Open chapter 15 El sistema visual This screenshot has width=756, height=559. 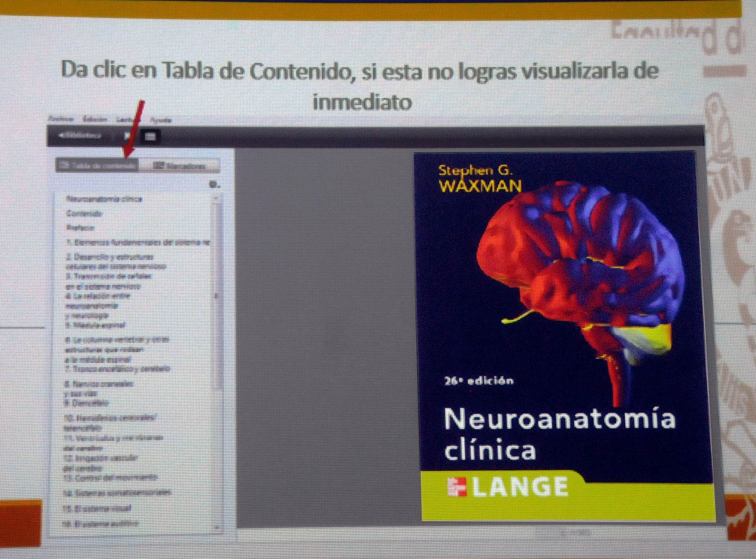97,509
